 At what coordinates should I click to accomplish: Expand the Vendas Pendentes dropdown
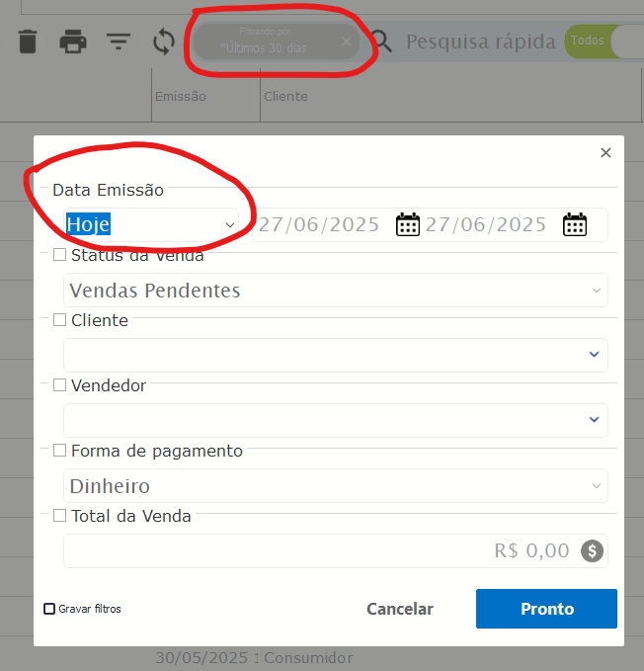click(x=336, y=291)
